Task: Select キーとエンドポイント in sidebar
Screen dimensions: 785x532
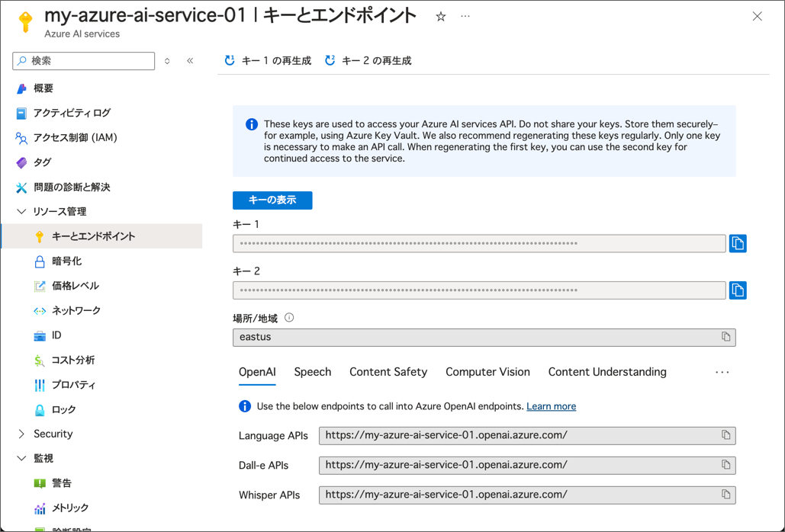Action: click(102, 236)
